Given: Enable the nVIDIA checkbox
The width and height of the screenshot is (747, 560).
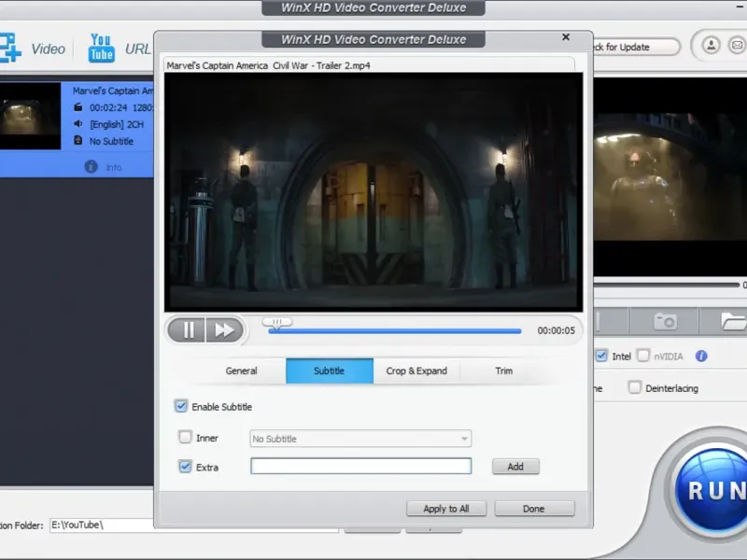Looking at the screenshot, I should coord(643,356).
